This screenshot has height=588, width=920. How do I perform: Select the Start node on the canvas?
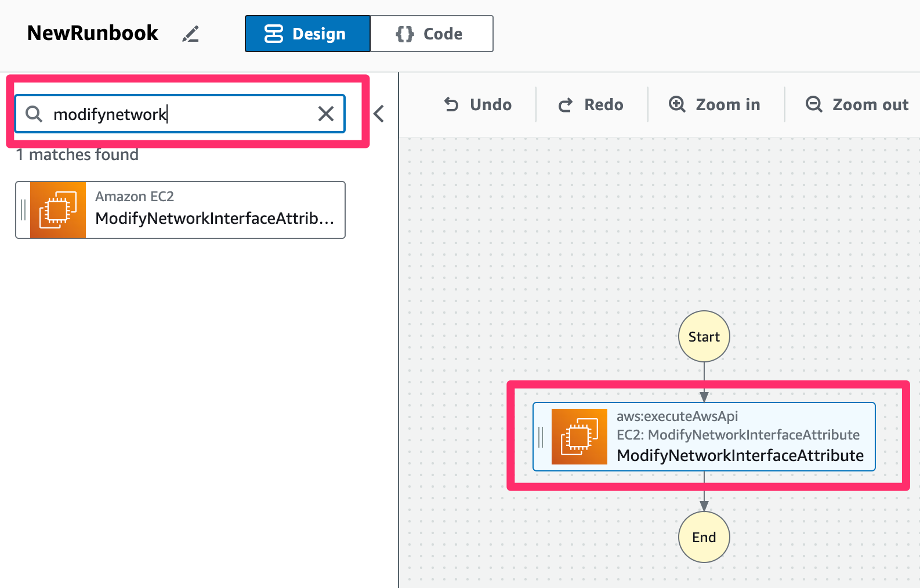click(704, 336)
